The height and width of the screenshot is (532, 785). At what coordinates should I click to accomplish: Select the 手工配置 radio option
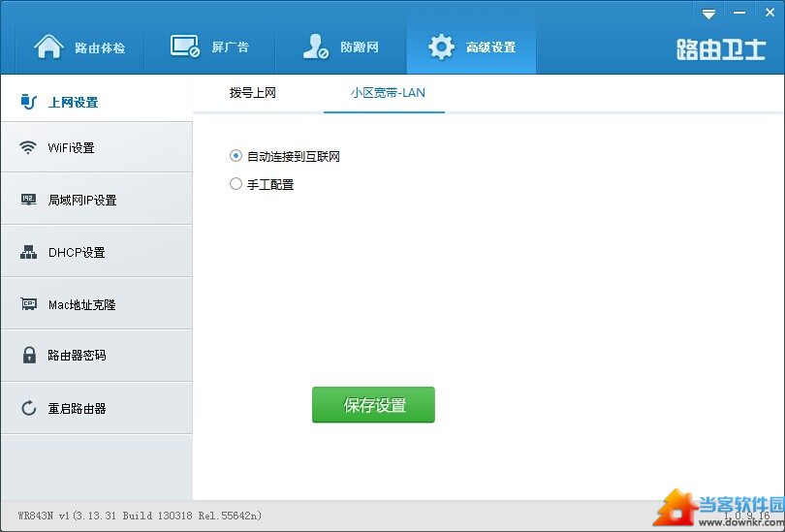pos(235,184)
